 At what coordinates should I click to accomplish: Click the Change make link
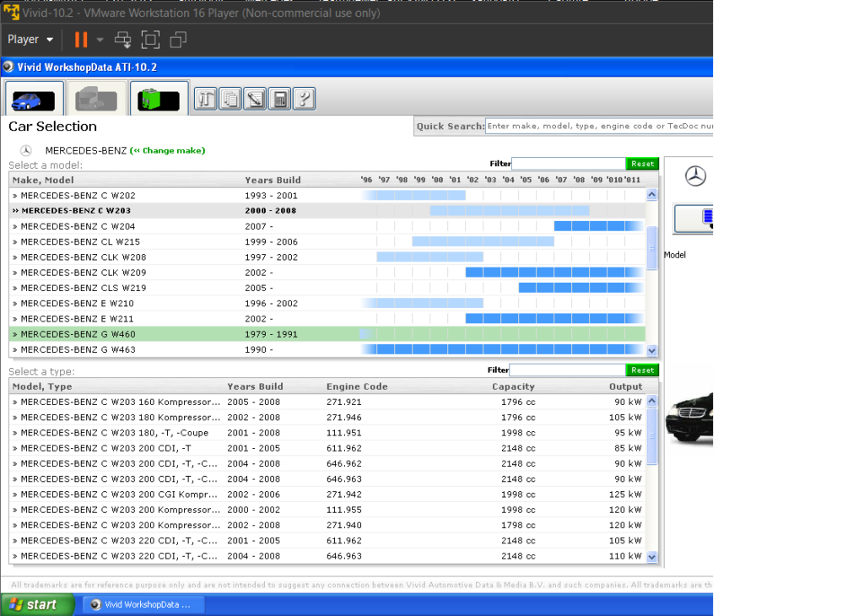168,150
